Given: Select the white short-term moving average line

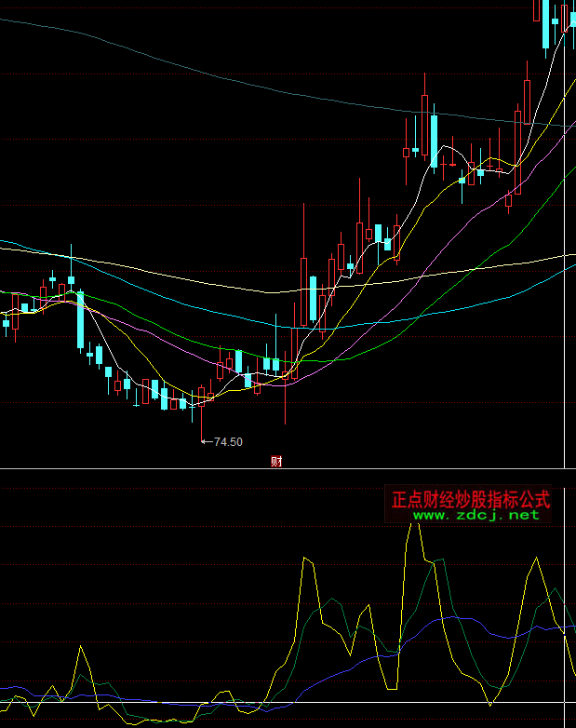Looking at the screenshot, I should pos(447,147).
